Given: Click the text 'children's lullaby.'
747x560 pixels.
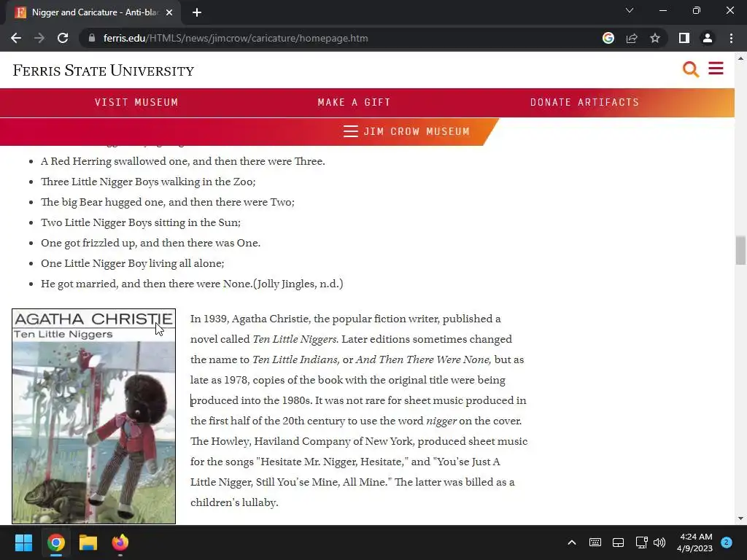Looking at the screenshot, I should (234, 502).
